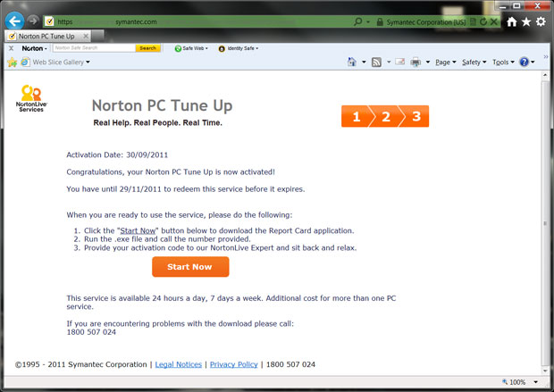554x392 pixels.
Task: Open the zoom level dropdown arrow
Action: coord(535,382)
